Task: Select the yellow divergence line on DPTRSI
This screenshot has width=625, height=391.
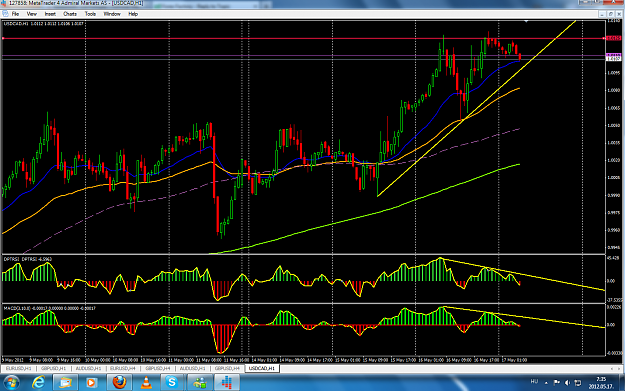Action: pyautogui.click(x=523, y=275)
